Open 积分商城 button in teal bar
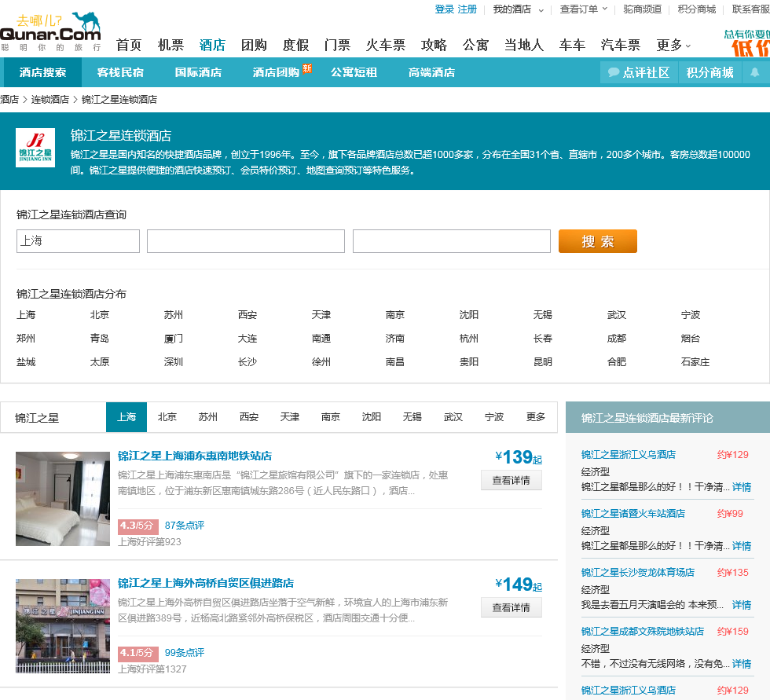This screenshot has width=770, height=700. (x=709, y=72)
